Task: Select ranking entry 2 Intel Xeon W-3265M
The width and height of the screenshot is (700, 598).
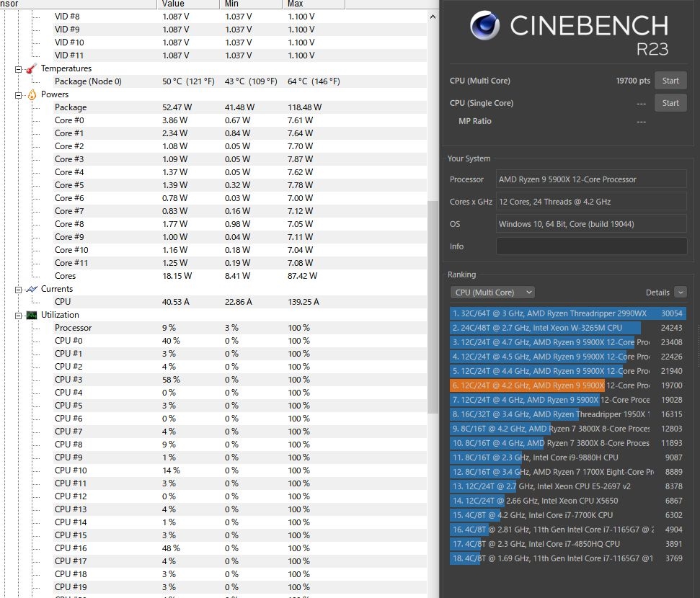Action: [568, 328]
